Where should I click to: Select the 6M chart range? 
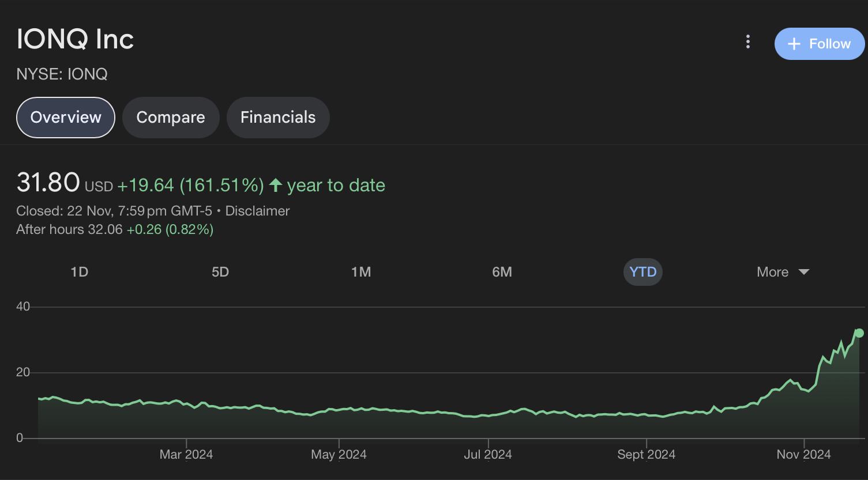point(502,272)
